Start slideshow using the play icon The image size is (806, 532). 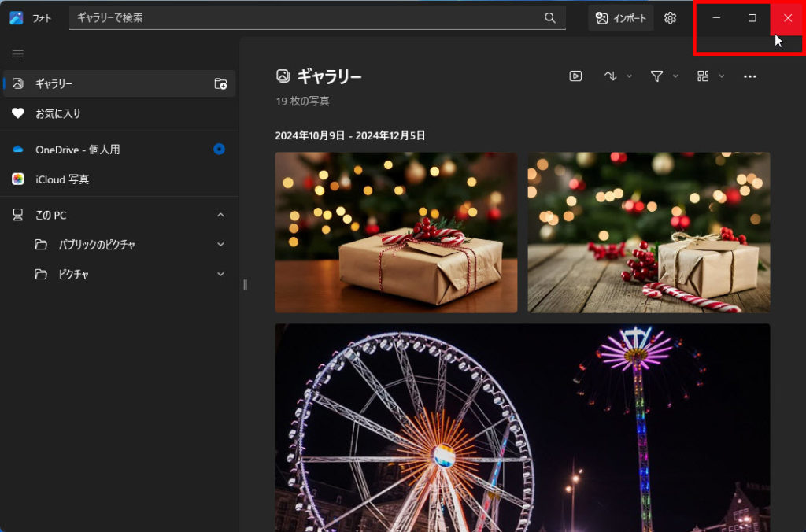(575, 76)
